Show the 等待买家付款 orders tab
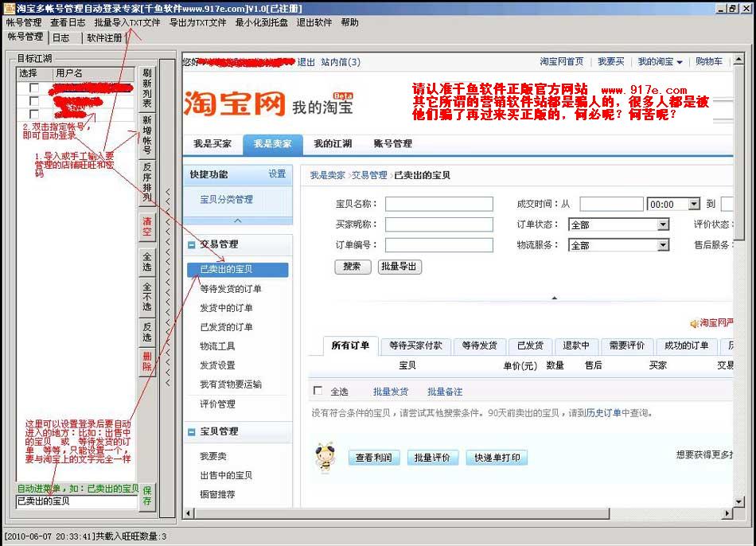The width and height of the screenshot is (756, 546). (x=415, y=346)
